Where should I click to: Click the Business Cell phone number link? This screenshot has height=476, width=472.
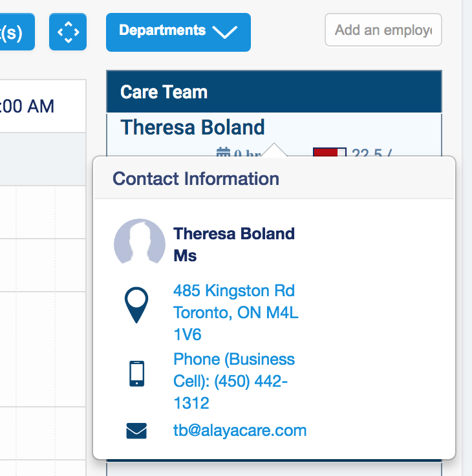pyautogui.click(x=233, y=381)
